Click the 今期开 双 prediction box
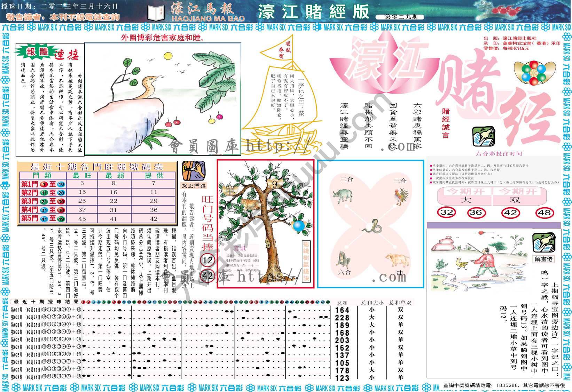 519,196
